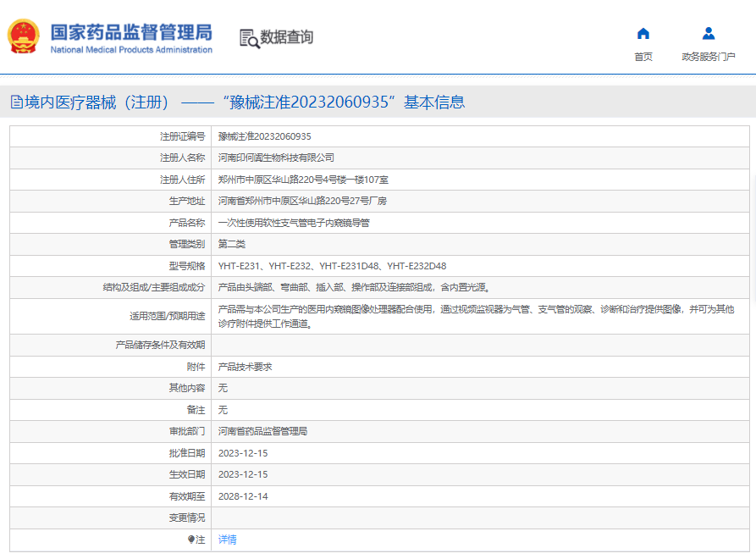The image size is (756, 559).
Task: Open the 数据查询 search icon
Action: point(249,39)
